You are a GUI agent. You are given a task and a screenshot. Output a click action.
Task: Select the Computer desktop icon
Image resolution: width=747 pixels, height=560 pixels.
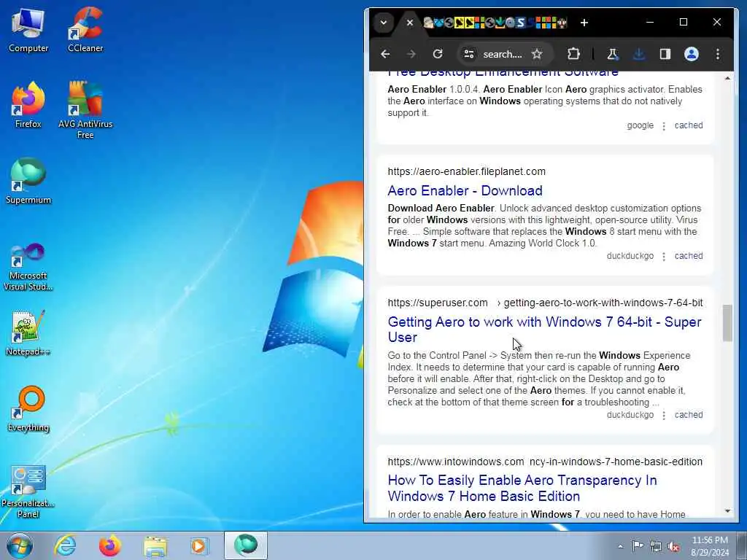pyautogui.click(x=28, y=31)
